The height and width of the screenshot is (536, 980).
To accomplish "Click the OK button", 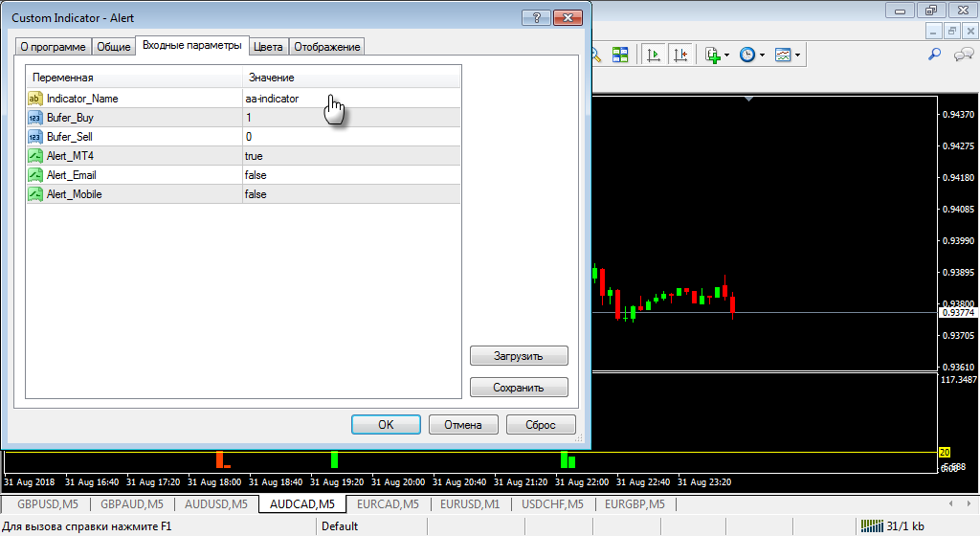I will (x=386, y=425).
